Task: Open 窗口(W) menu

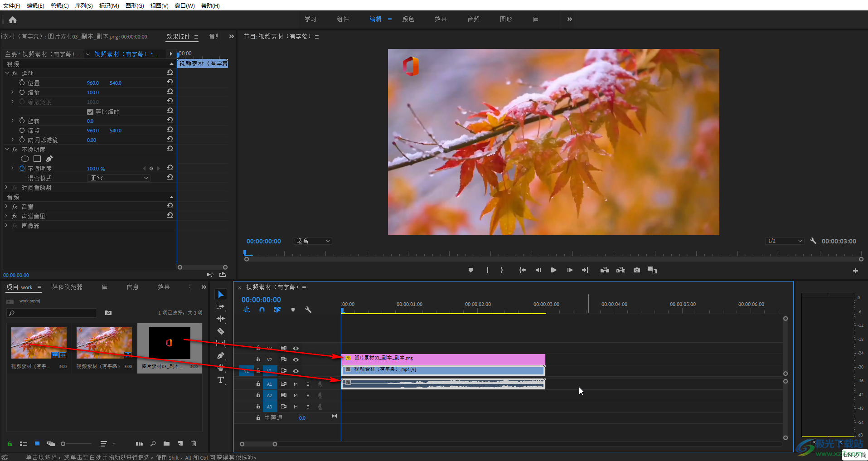Action: [184, 5]
